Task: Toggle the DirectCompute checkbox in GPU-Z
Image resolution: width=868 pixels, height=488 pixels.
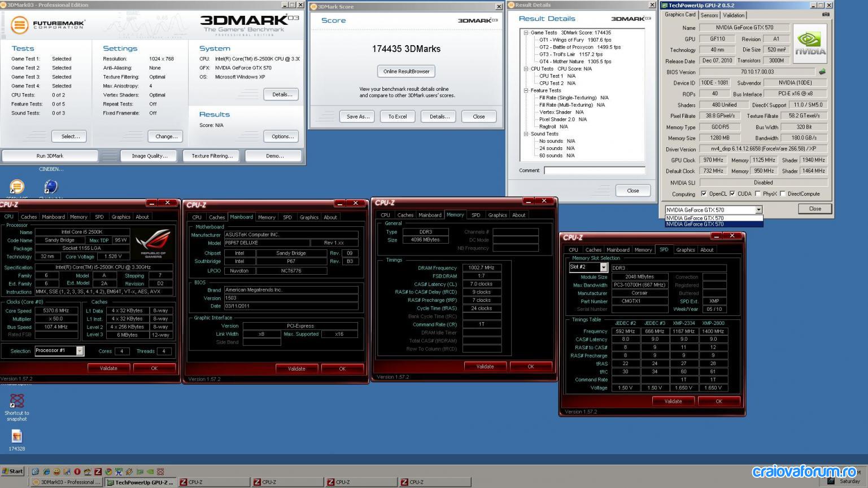Action: pos(783,194)
